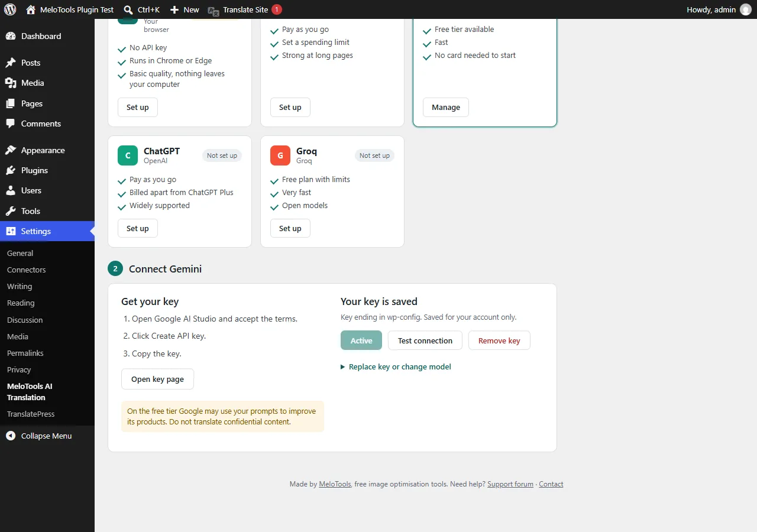757x532 pixels.
Task: Click the Translate Site icon in admin bar
Action: tap(213, 10)
